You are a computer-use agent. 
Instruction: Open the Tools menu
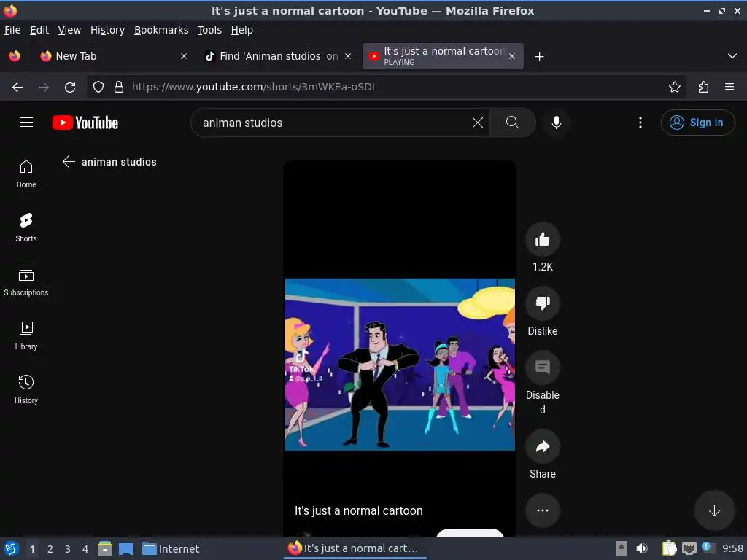pos(209,30)
